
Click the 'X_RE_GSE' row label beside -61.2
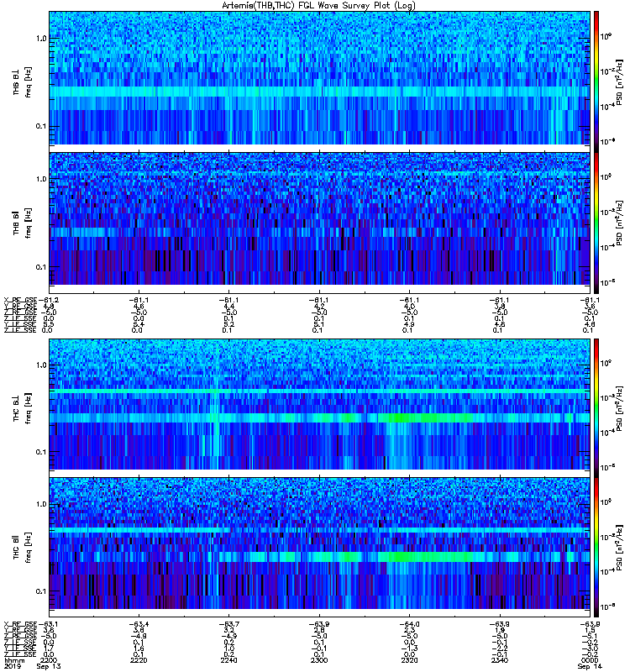tap(20, 300)
